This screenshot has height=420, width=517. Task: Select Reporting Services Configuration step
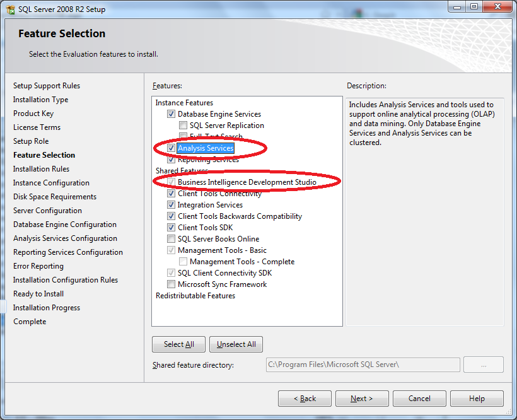point(68,252)
